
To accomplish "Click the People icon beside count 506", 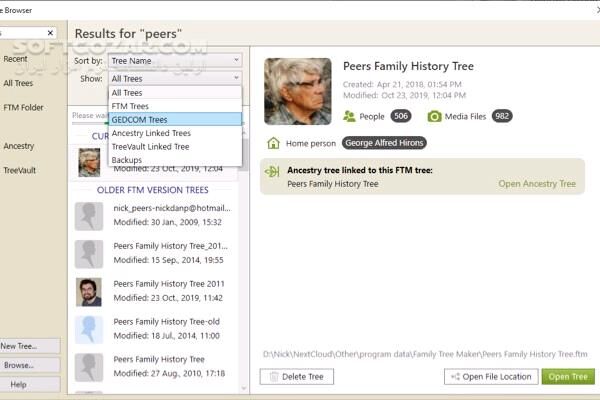I will [x=349, y=116].
